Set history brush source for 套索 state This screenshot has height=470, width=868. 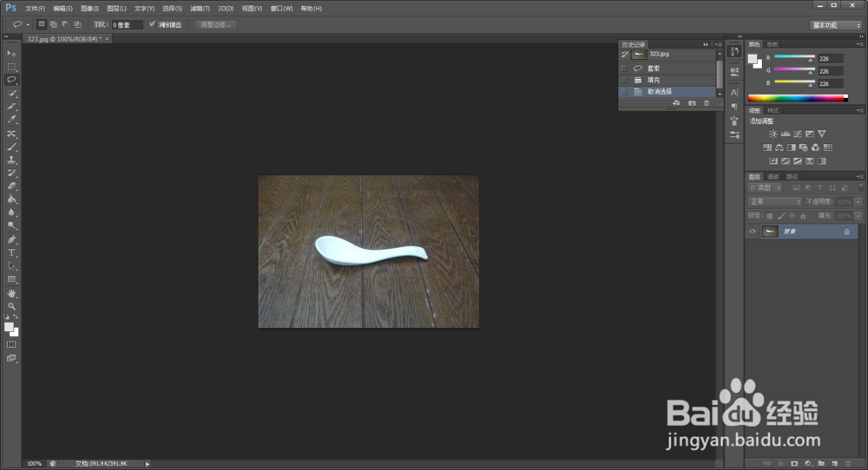[x=624, y=69]
